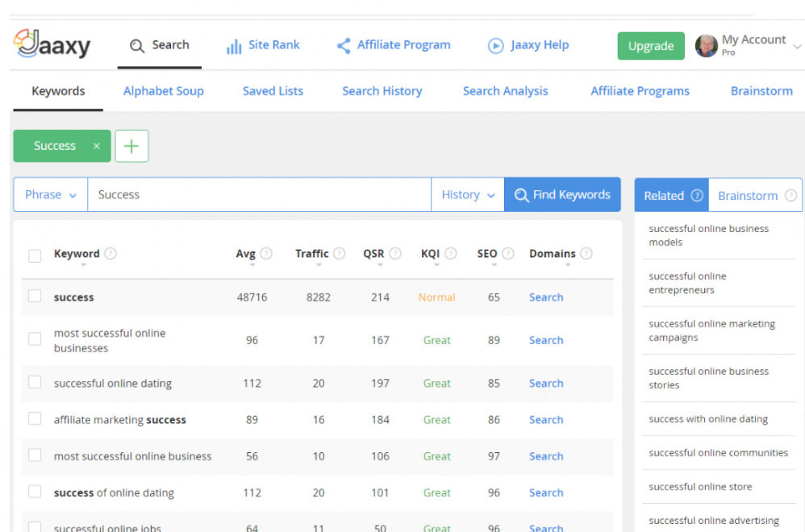Check 'success of online dating' row
This screenshot has width=805, height=532.
(35, 492)
